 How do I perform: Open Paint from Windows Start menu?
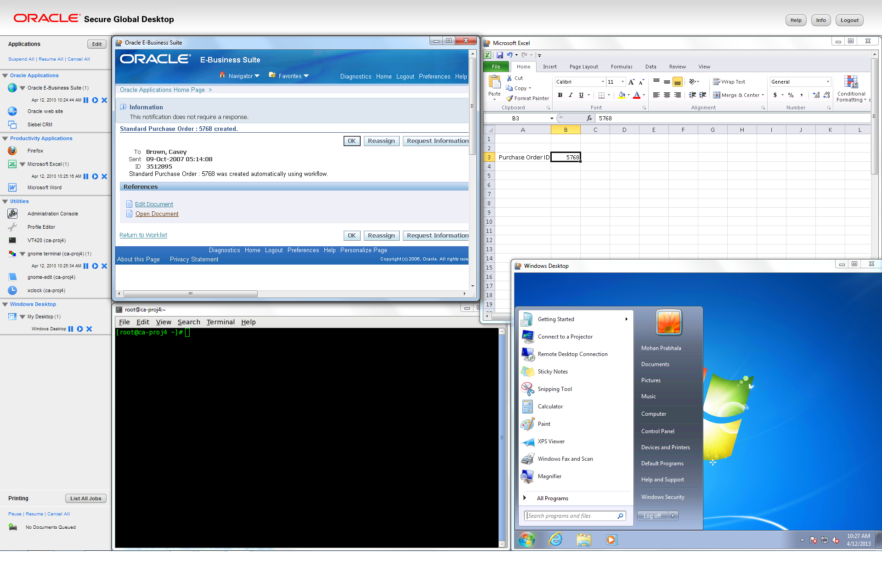(544, 424)
